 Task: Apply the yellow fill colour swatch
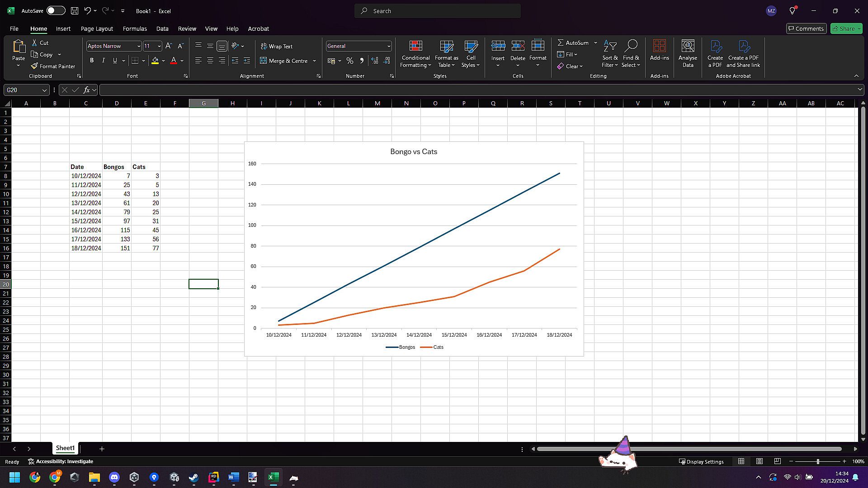point(155,61)
